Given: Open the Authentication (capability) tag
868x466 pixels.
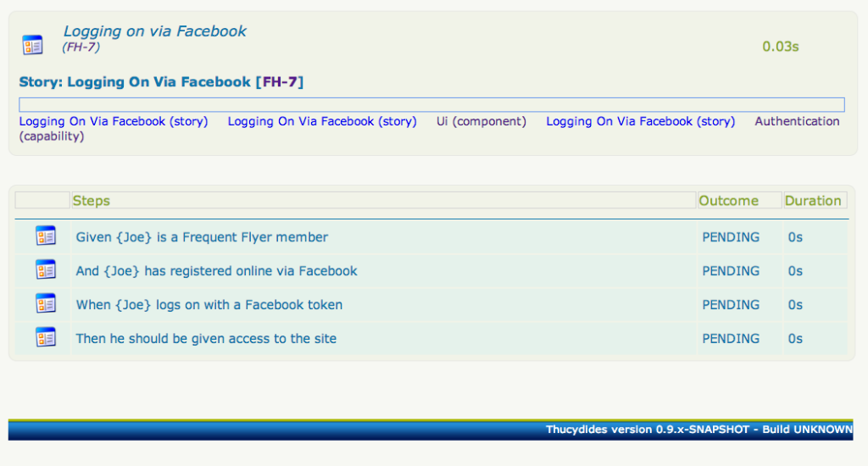Looking at the screenshot, I should pos(797,121).
